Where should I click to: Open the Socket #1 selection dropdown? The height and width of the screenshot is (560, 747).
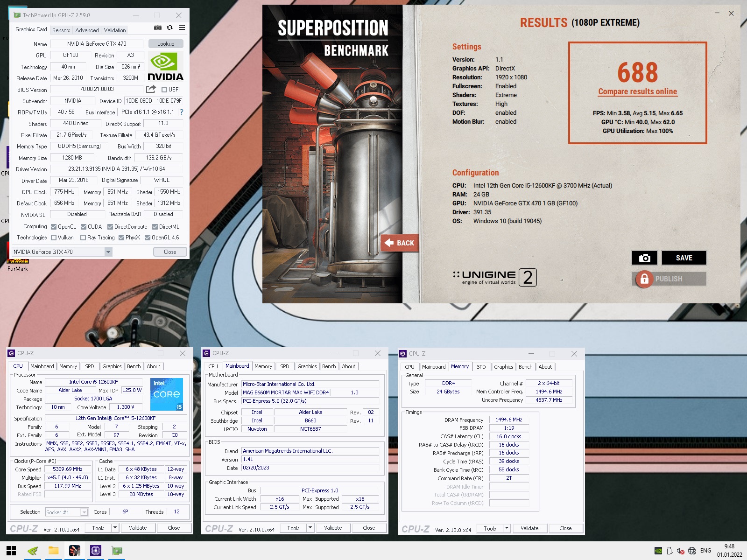click(84, 512)
